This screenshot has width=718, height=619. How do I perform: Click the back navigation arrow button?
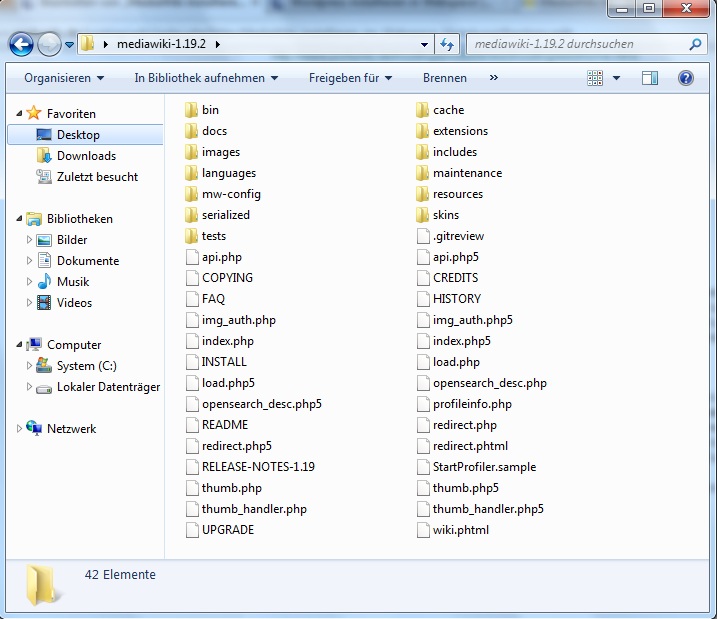(21, 44)
